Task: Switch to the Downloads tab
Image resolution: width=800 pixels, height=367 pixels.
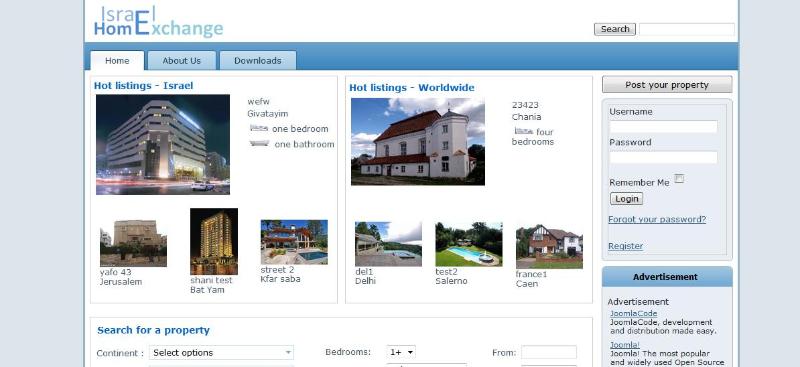Action: click(x=258, y=60)
